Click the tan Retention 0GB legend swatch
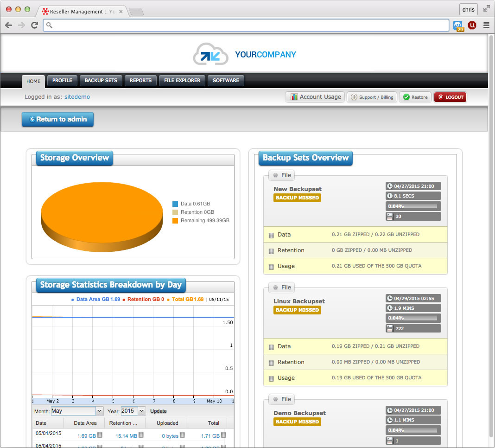The height and width of the screenshot is (448, 495). 175,212
